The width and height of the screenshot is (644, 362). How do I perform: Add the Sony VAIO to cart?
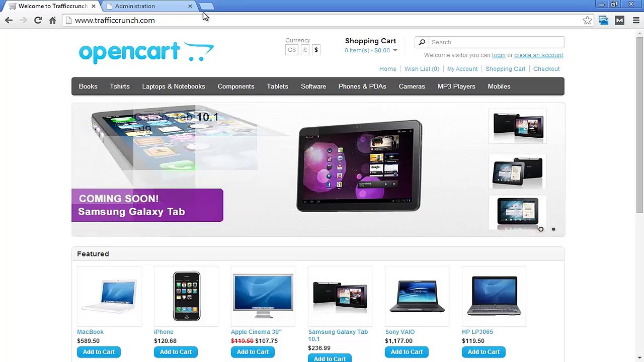pos(407,352)
